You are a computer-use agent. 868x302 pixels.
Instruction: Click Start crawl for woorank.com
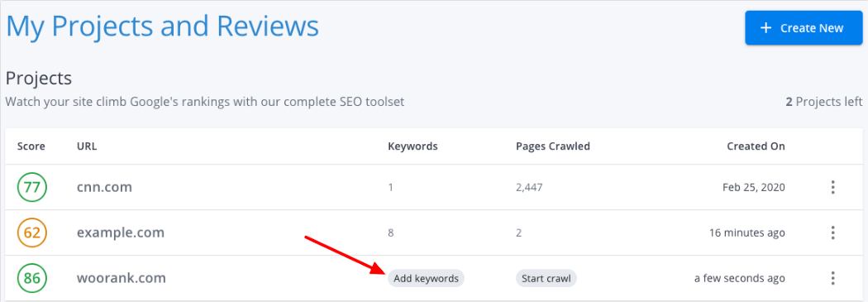(x=546, y=278)
